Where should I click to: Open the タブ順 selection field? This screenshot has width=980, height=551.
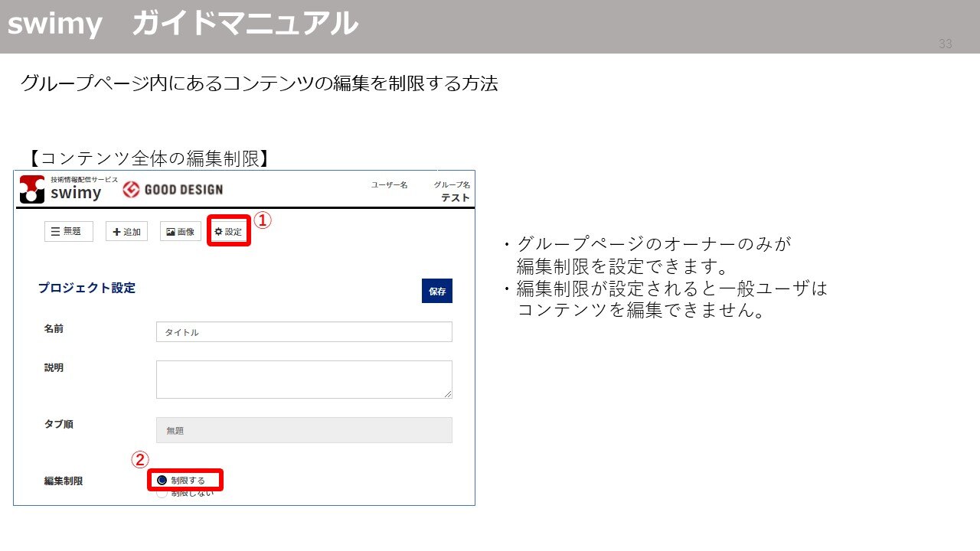coord(304,430)
